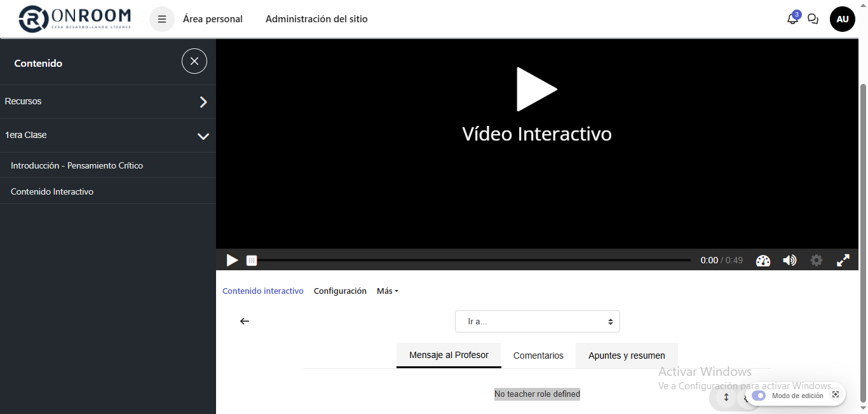Toggle Modo de edición switch
Viewport: 868px width, 414px height.
759,396
